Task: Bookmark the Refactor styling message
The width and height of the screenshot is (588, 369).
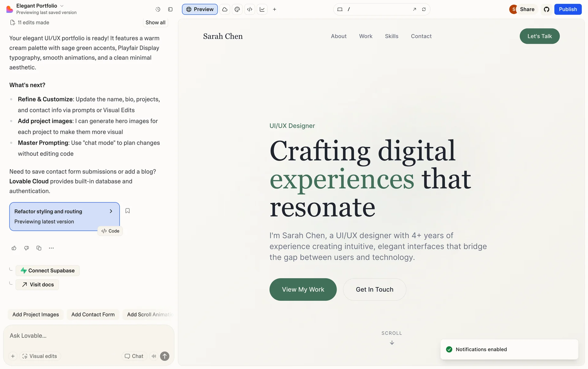Action: tap(128, 211)
